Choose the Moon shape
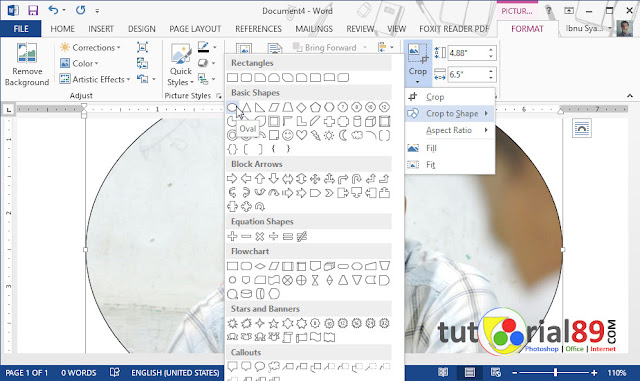 click(343, 135)
